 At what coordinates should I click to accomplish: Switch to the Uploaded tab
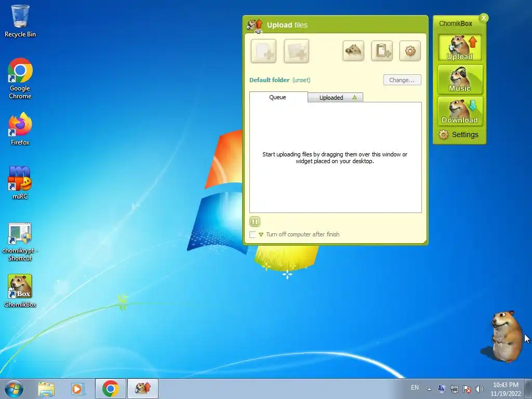click(x=335, y=97)
